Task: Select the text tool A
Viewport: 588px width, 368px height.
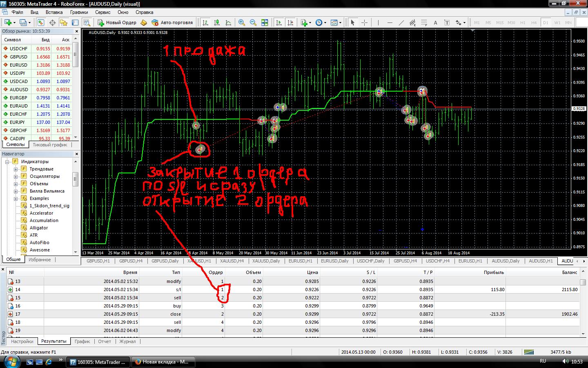Action: coord(435,22)
